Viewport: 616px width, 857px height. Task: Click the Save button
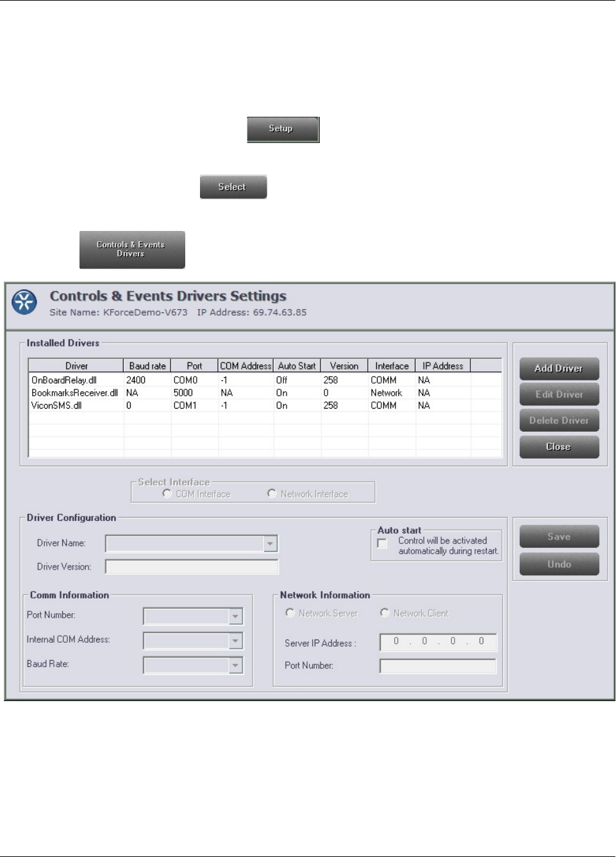559,537
